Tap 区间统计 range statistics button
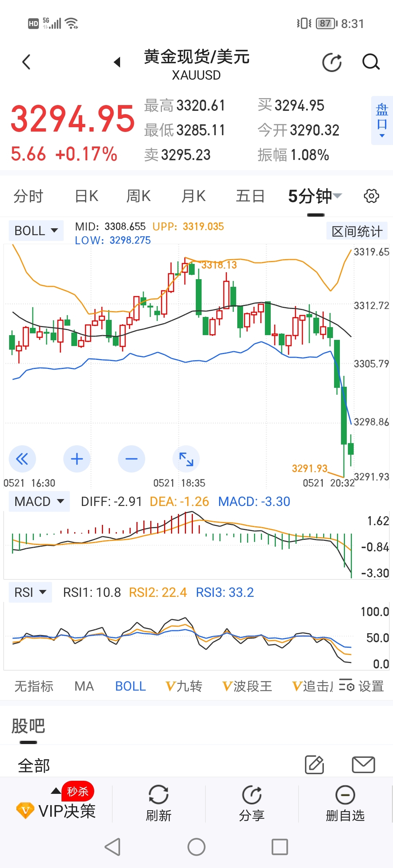Screen dimensions: 393x868 pyautogui.click(x=357, y=231)
